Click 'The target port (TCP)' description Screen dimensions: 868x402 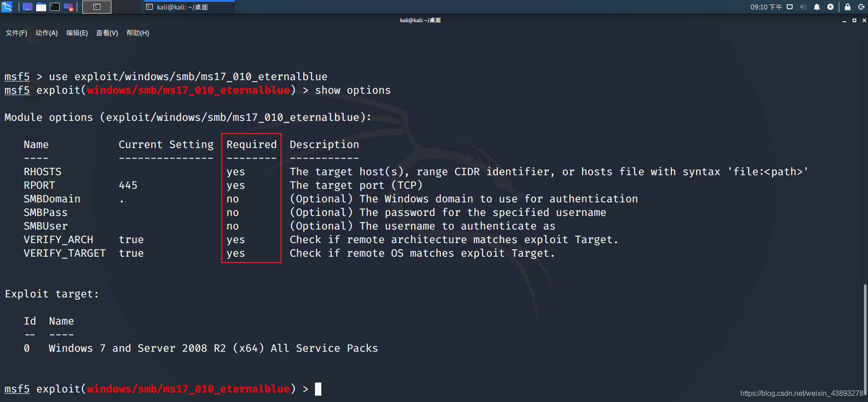coord(356,185)
